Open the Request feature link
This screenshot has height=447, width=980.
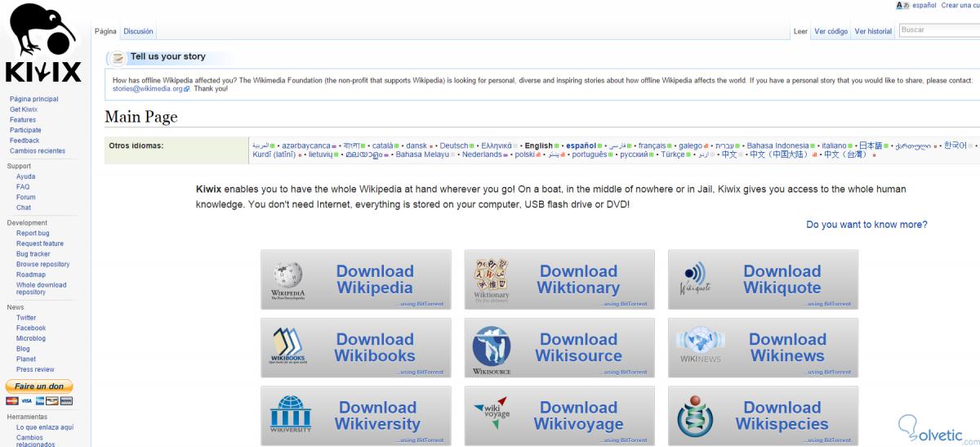click(x=40, y=244)
